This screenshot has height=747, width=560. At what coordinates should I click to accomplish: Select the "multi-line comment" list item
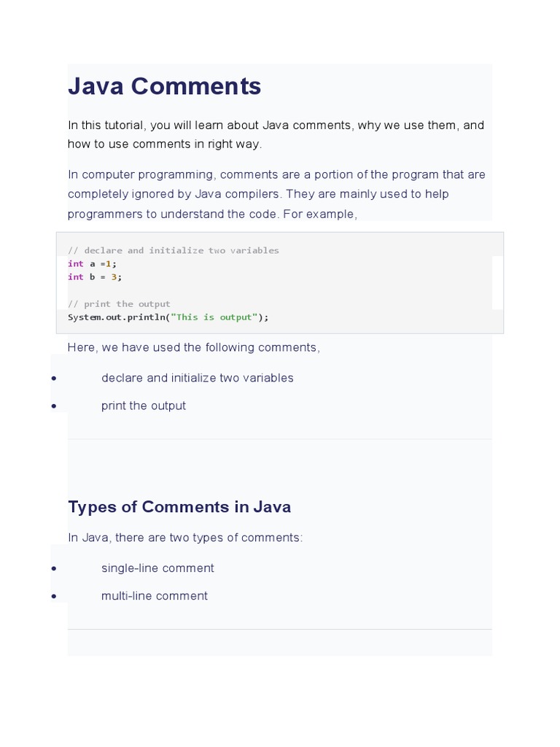pos(155,596)
